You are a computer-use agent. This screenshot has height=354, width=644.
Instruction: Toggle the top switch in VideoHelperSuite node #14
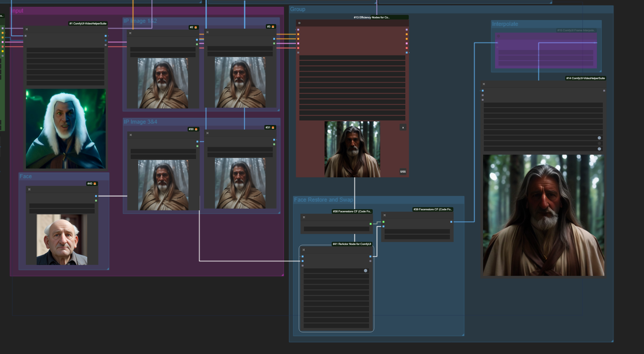(x=599, y=138)
